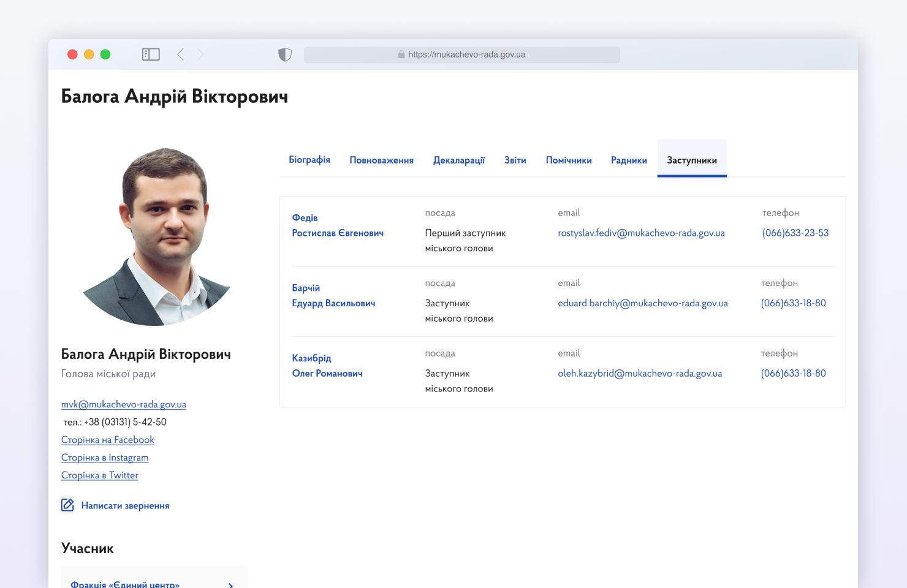Image resolution: width=907 pixels, height=588 pixels.
Task: Click the mvk@mukachevo-rada.gov.ua email link
Action: (x=124, y=404)
